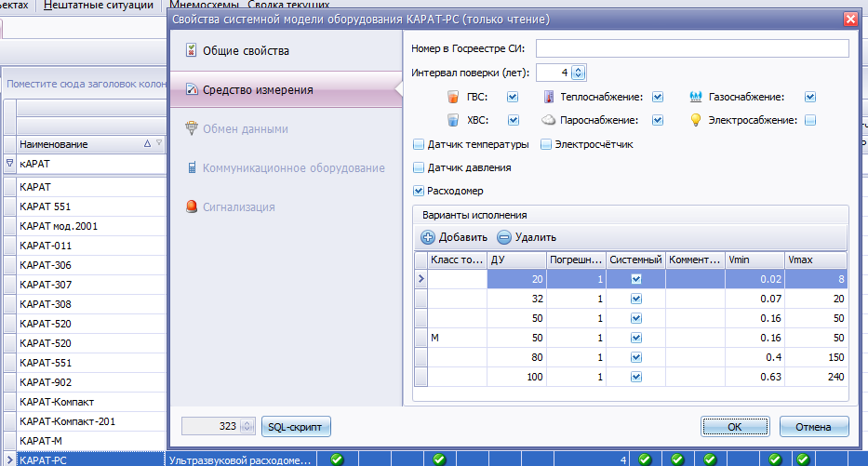
Task: Click the filter funnel icon in КАРАТ filter row
Action: click(x=9, y=164)
